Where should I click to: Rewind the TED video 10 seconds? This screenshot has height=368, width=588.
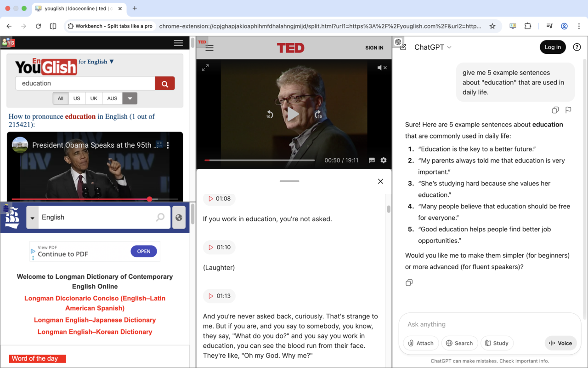tap(270, 115)
